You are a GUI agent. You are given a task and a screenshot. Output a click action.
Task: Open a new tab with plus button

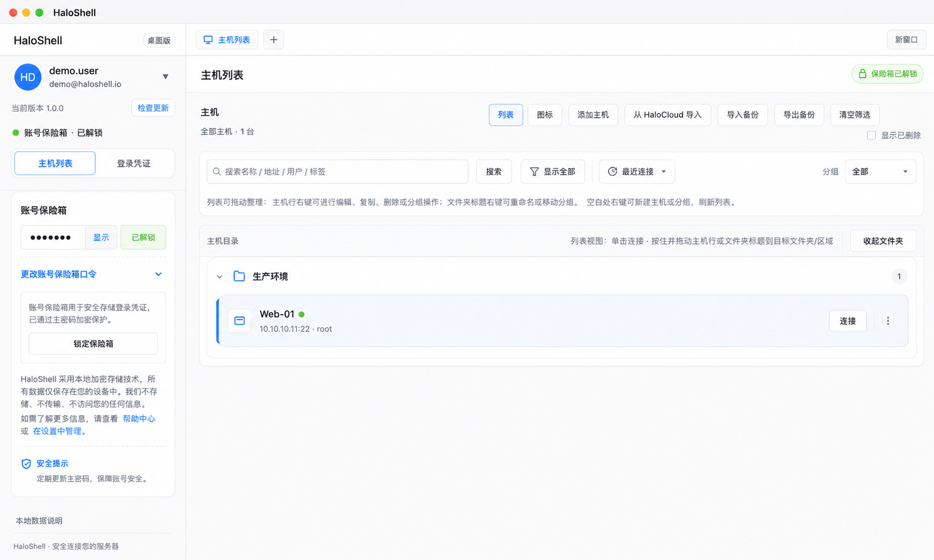(273, 40)
